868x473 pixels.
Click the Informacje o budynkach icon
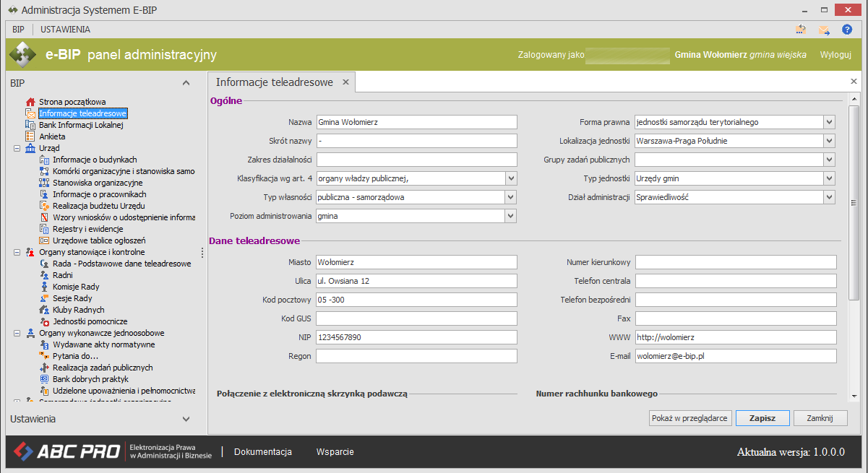pos(44,160)
